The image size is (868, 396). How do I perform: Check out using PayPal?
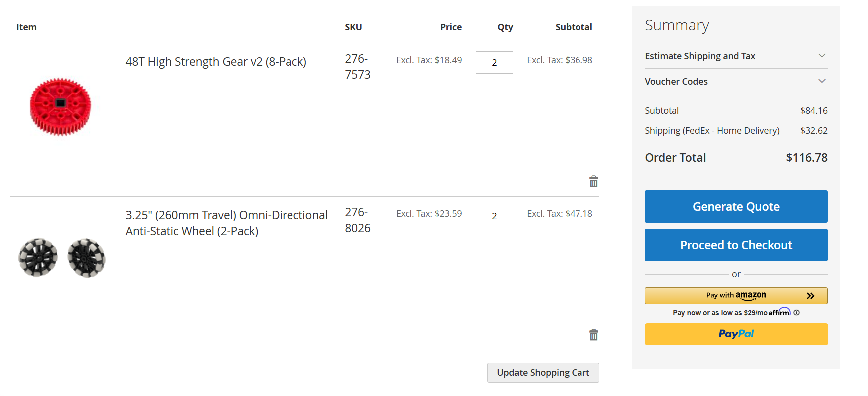736,334
